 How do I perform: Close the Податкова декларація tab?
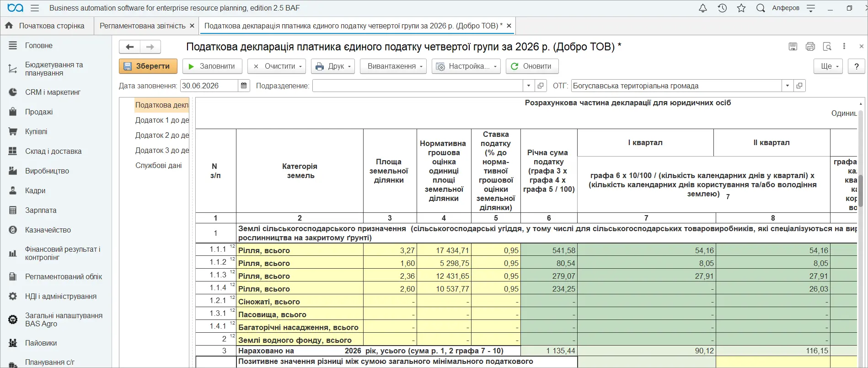tap(509, 26)
